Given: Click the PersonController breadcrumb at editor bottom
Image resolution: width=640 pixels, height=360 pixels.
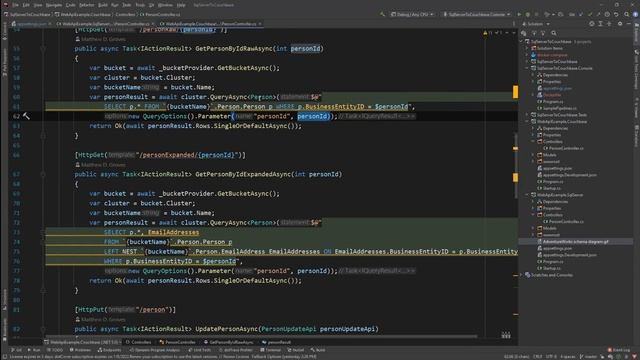Looking at the screenshot, I should coord(178,342).
